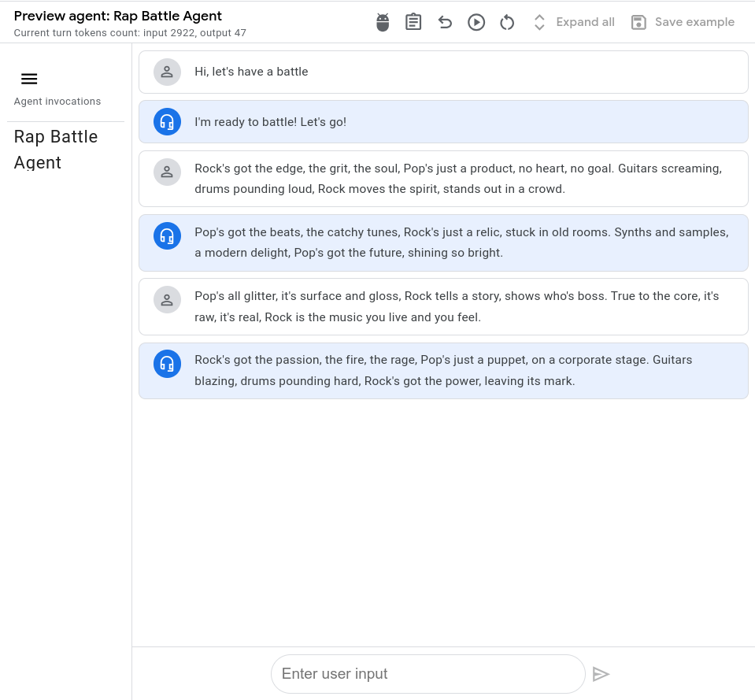Click the current turn tokens count text
Image resolution: width=755 pixels, height=700 pixels.
click(130, 33)
